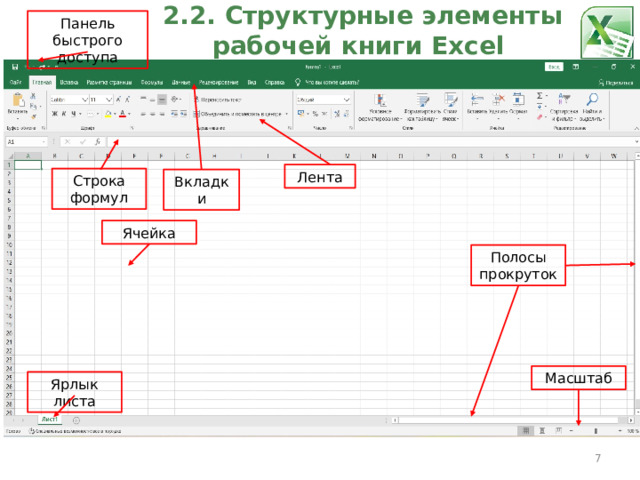Click the increase indent icon
The height and width of the screenshot is (480, 640).
tap(184, 114)
